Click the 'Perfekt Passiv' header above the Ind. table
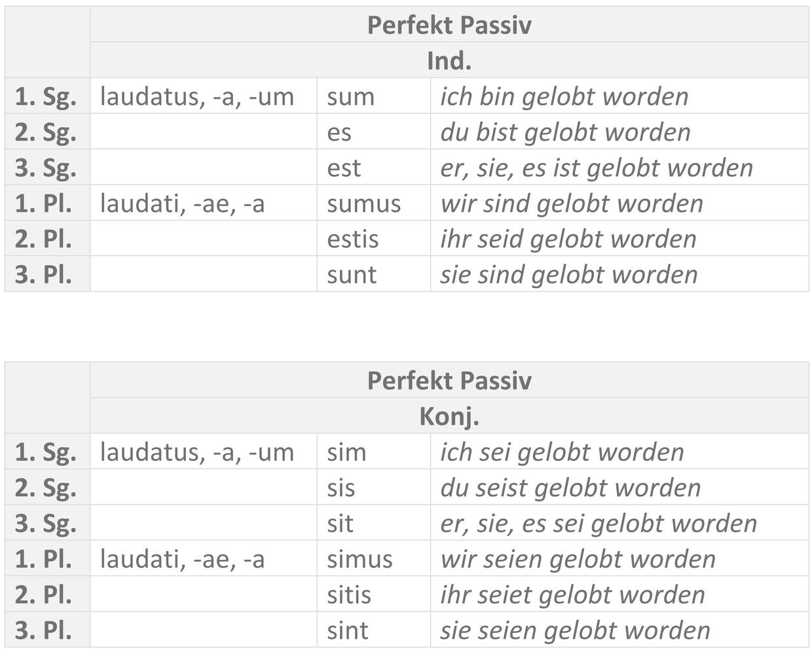 pyautogui.click(x=449, y=25)
